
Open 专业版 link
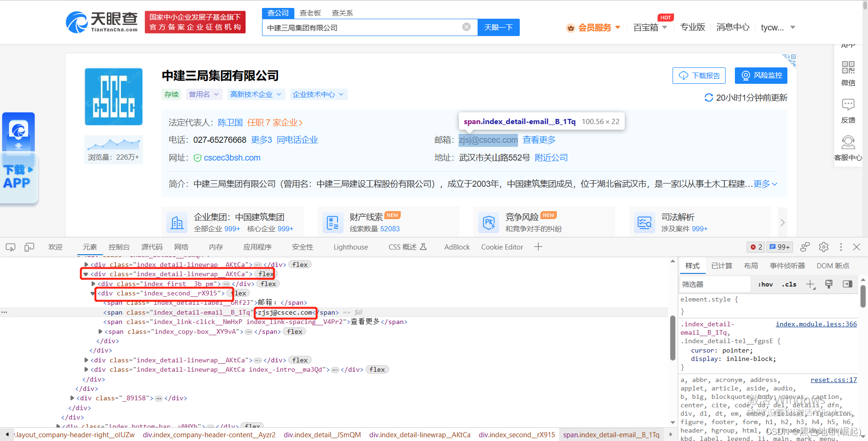pos(693,27)
